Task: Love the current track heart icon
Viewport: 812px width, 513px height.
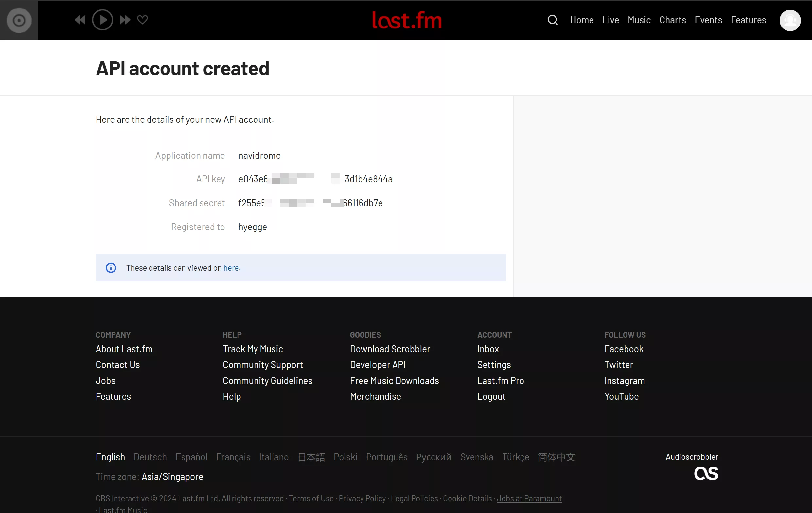Action: (142, 20)
